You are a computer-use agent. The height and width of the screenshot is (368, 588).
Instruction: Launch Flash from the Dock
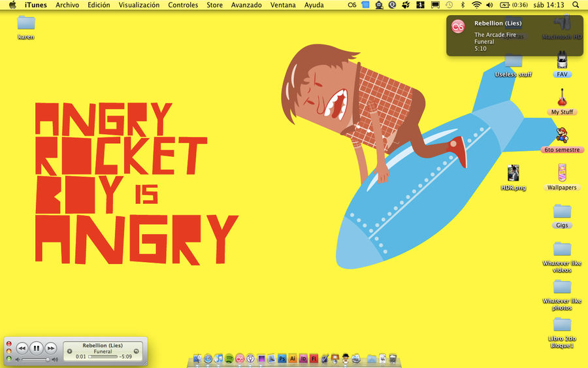pos(314,359)
